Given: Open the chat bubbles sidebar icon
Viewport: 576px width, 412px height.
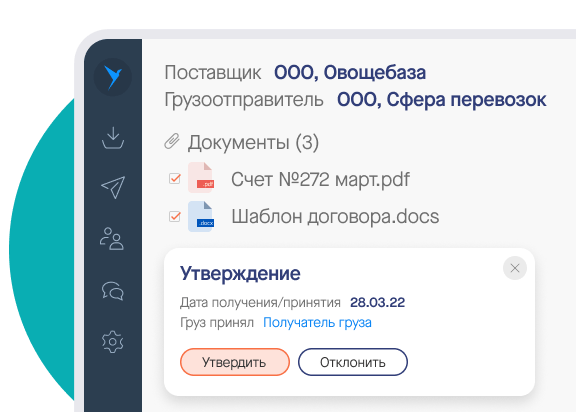Looking at the screenshot, I should tap(113, 291).
